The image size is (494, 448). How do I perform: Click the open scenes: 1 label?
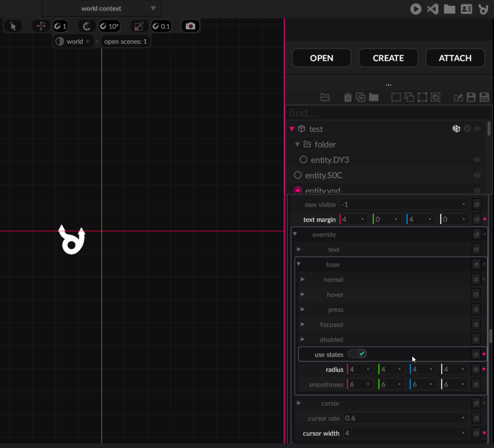pyautogui.click(x=126, y=42)
